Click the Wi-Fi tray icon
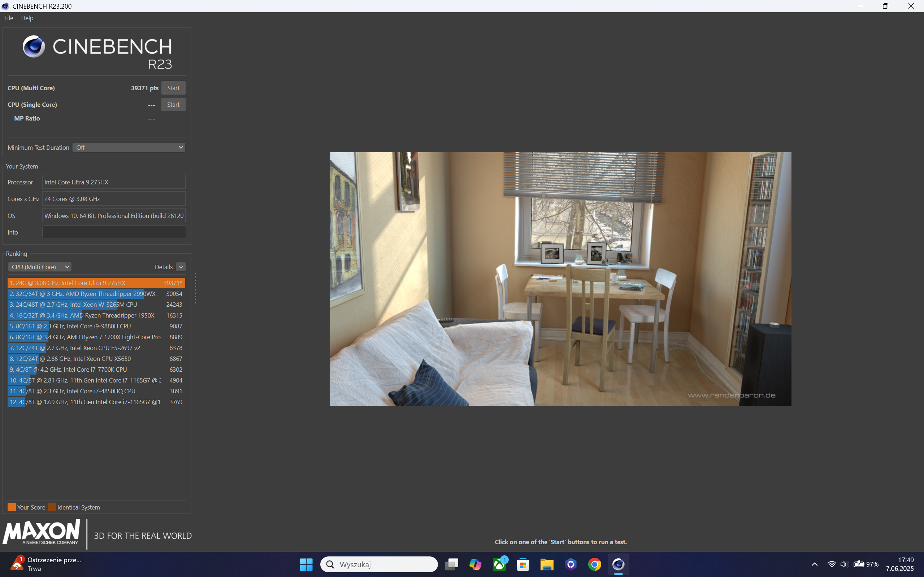Screen dimensions: 924x577 point(831,564)
